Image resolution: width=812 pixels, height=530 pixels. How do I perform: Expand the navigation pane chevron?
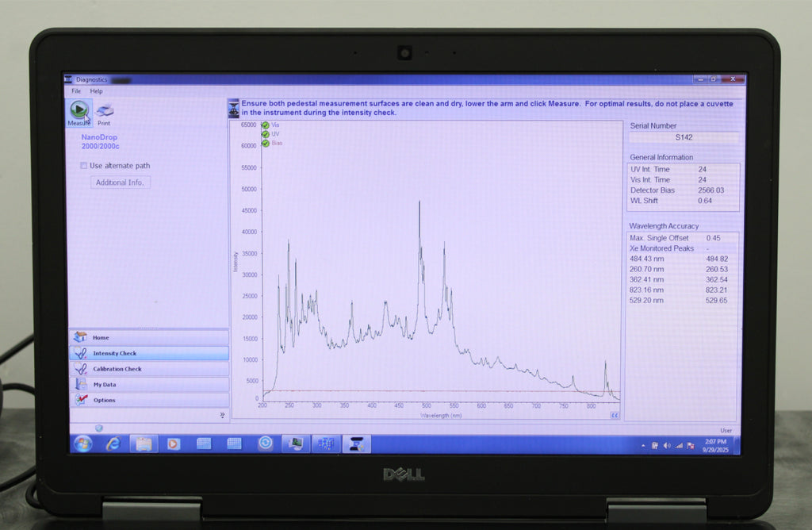pyautogui.click(x=222, y=414)
